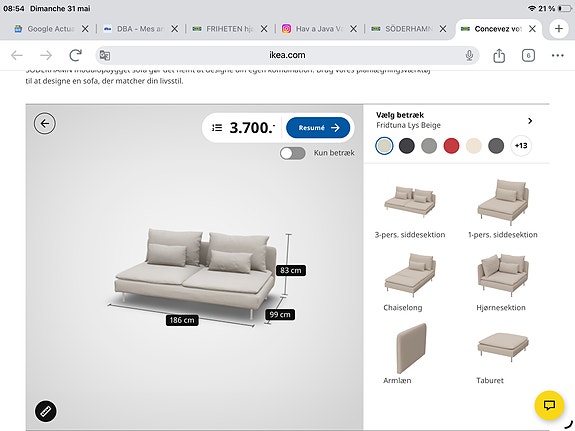Toggle the Kun betræk switch
575x431 pixels.
point(292,153)
